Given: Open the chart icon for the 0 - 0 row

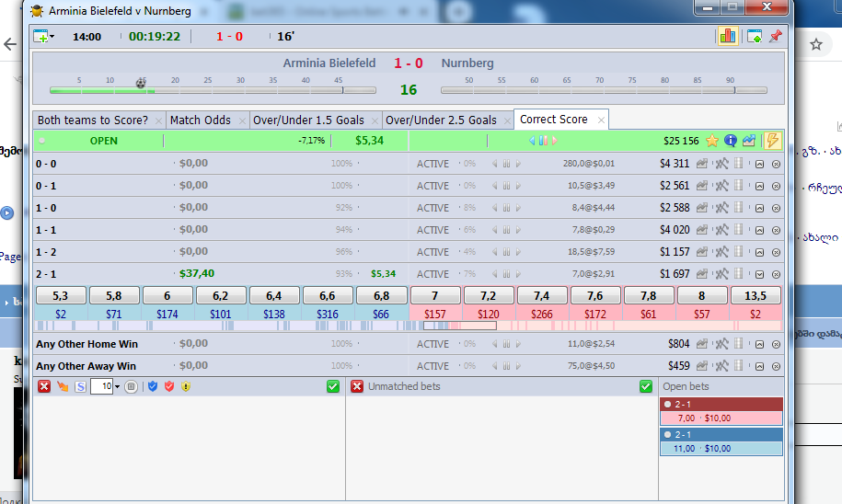Looking at the screenshot, I should point(702,164).
